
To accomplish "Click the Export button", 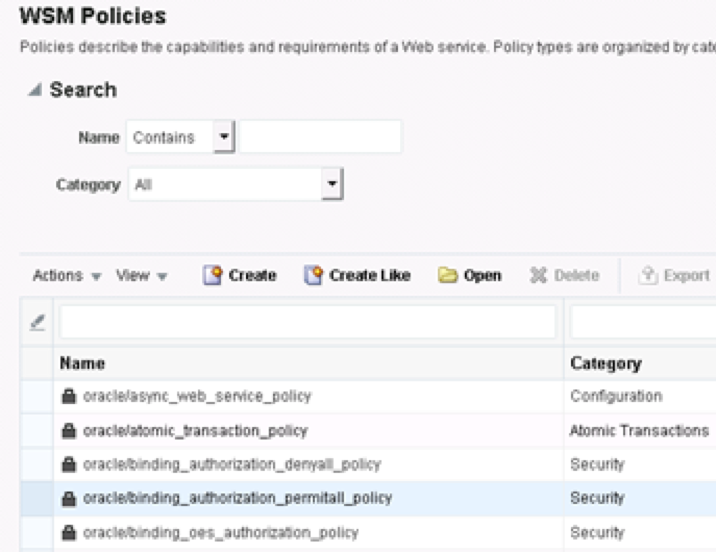I will point(674,275).
